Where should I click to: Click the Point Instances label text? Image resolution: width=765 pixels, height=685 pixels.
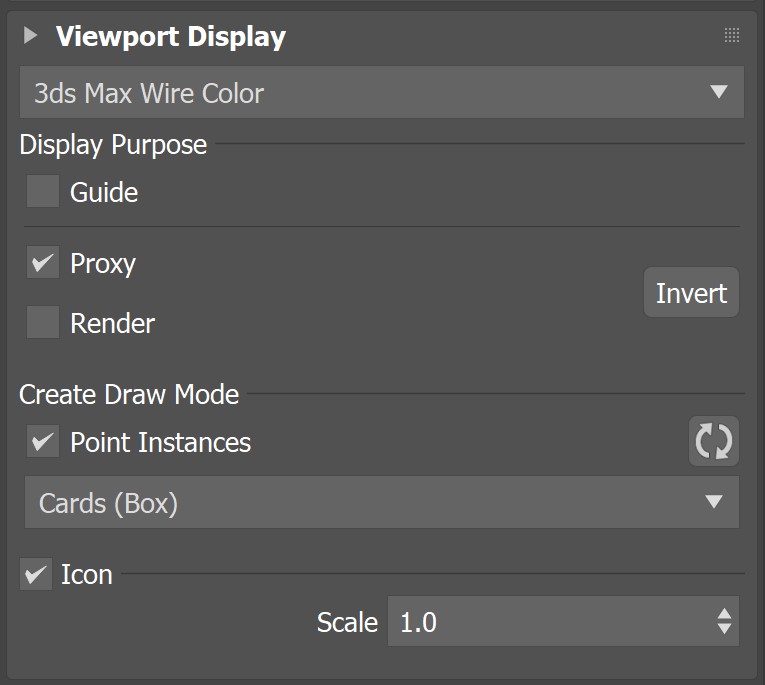coord(160,443)
